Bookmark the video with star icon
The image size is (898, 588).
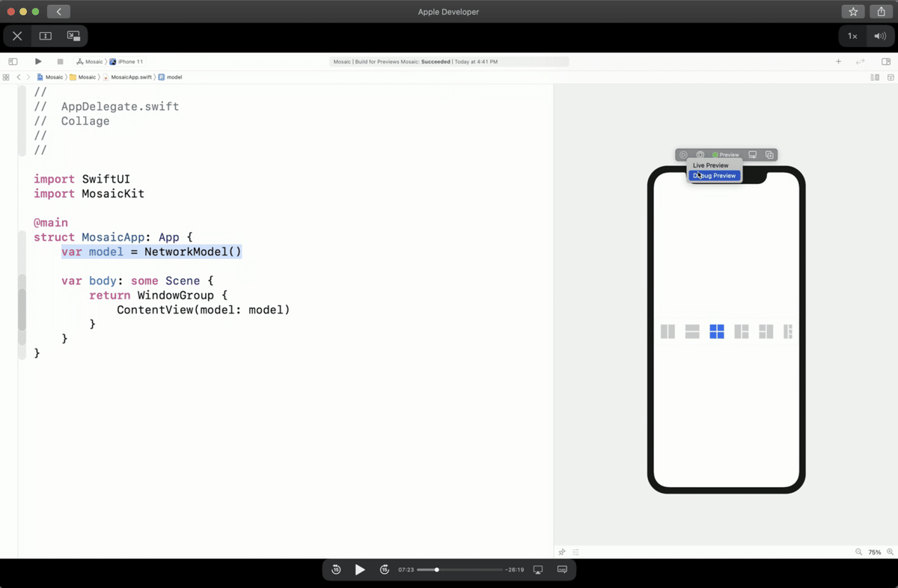click(853, 11)
